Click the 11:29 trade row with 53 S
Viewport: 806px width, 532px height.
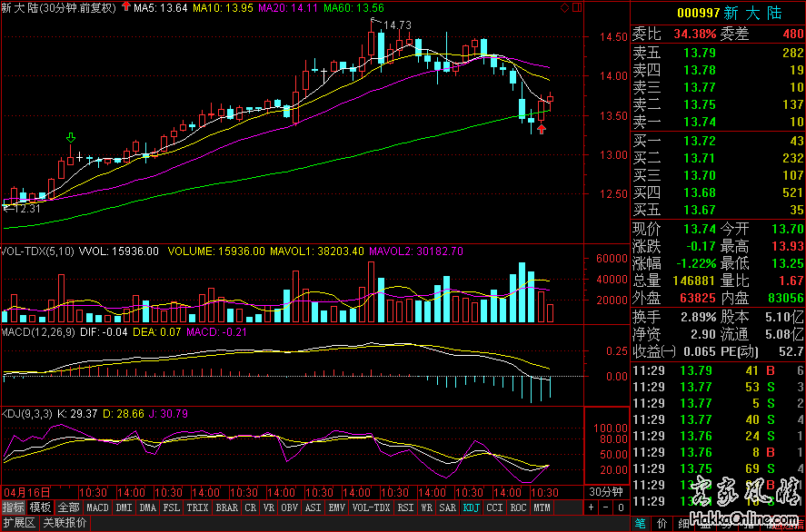(718, 387)
